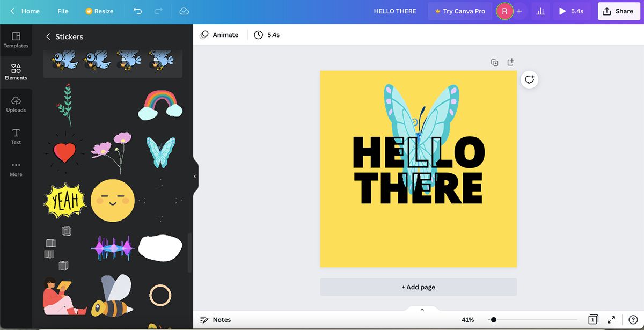Adjust the zoom level slider
644x330 pixels.
click(x=494, y=319)
